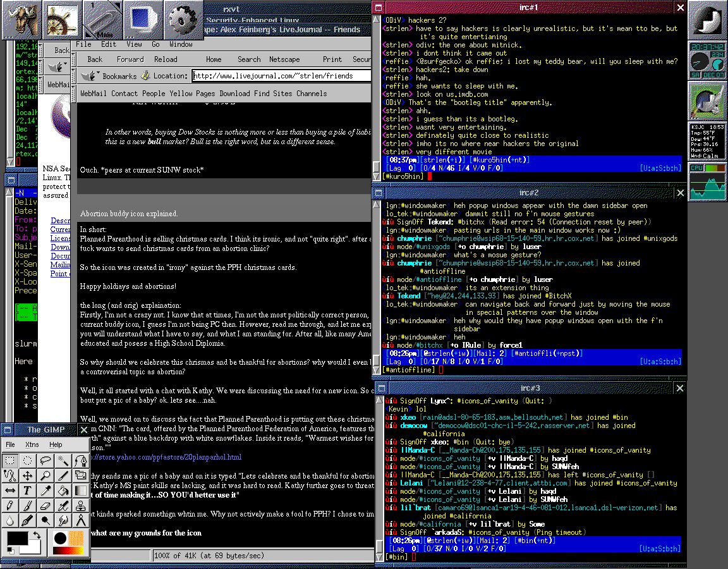Select the Bezier Select pen-nib tool

point(81,460)
